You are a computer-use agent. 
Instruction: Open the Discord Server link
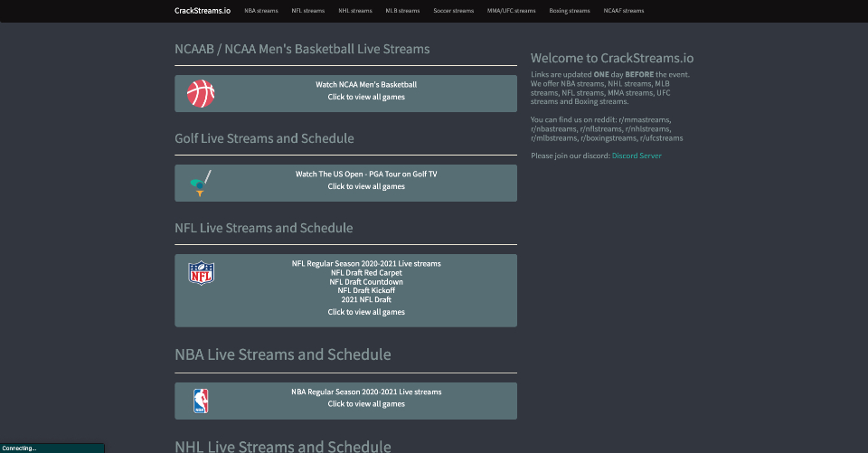(637, 156)
